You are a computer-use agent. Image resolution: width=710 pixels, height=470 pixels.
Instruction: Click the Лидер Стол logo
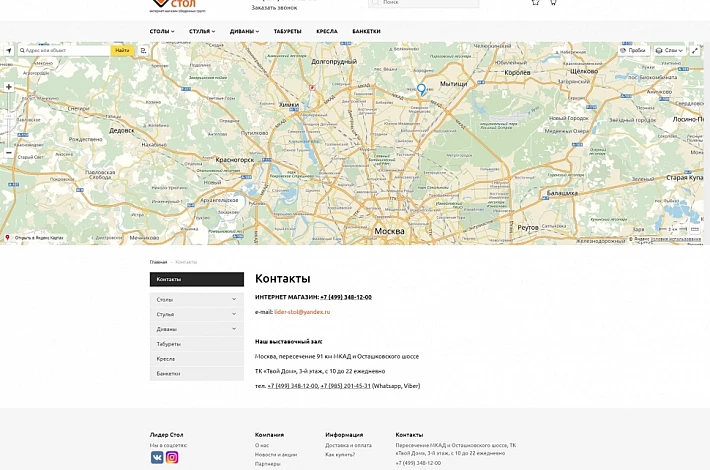tap(178, 5)
